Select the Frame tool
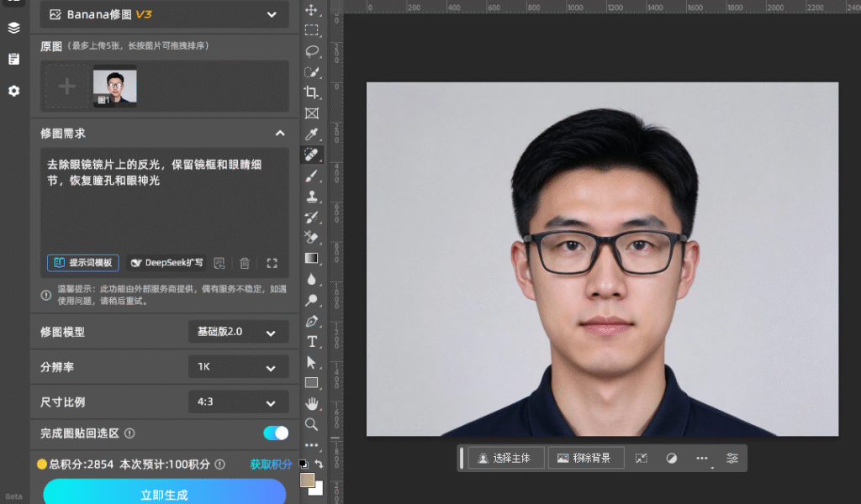The width and height of the screenshot is (861, 504). click(311, 113)
